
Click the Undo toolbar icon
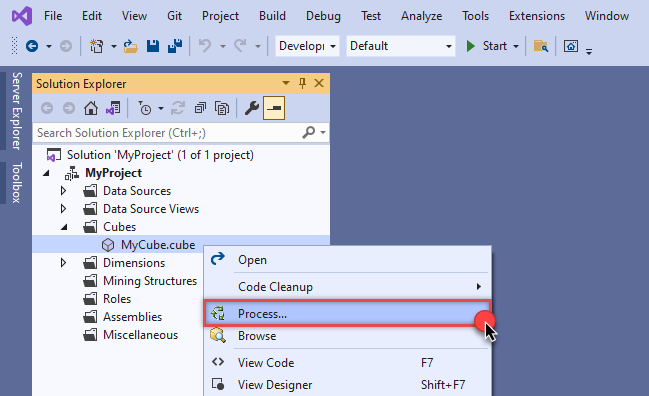pyautogui.click(x=205, y=46)
